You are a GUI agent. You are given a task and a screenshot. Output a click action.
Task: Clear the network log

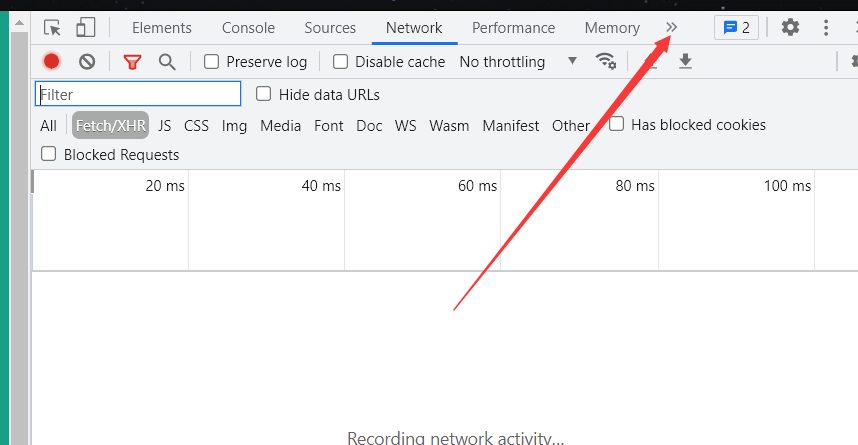(87, 61)
